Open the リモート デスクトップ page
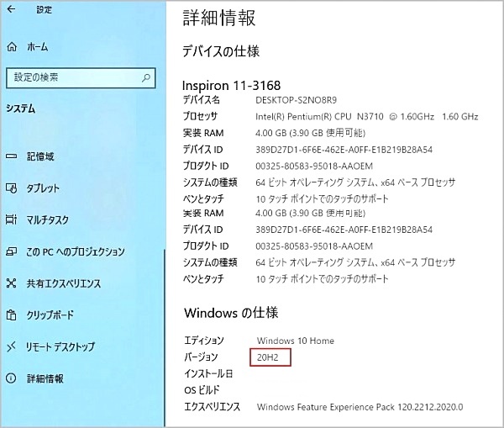 [x=60, y=347]
